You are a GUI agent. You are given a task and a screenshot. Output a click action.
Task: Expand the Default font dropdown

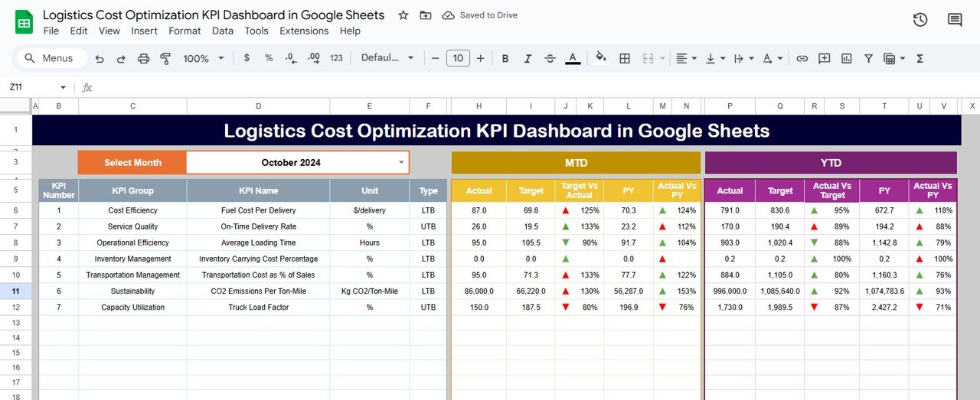(387, 58)
